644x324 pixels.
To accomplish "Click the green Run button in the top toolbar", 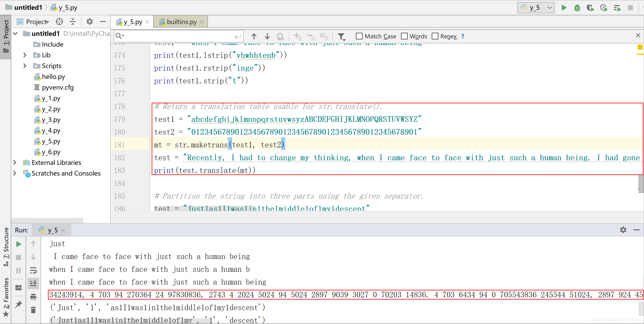I will (564, 8).
